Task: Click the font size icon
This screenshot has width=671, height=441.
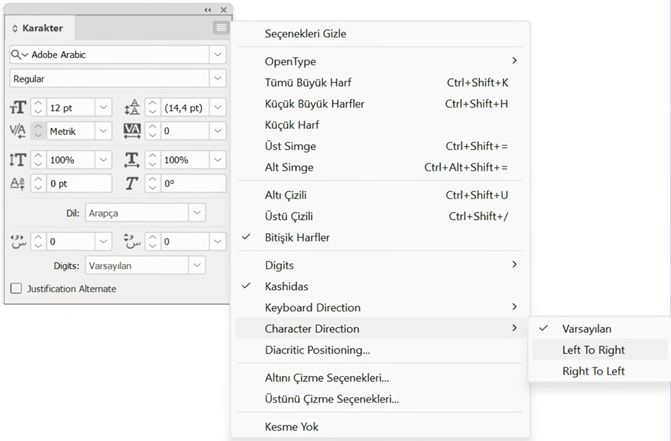Action: click(x=18, y=107)
